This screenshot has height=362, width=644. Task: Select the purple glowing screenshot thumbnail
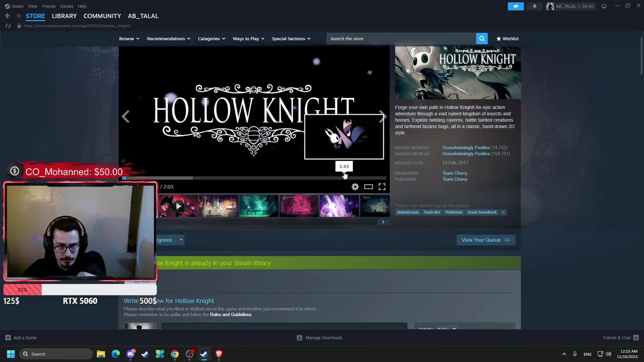pos(339,206)
